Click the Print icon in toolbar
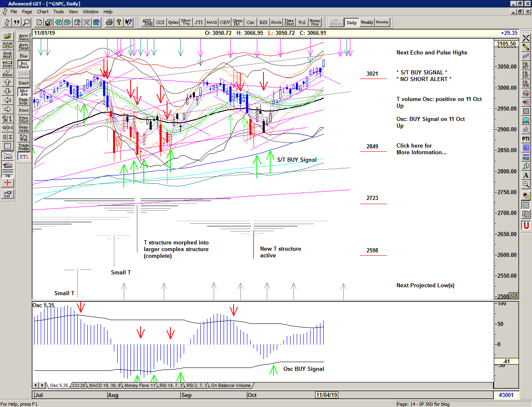 (x=109, y=22)
